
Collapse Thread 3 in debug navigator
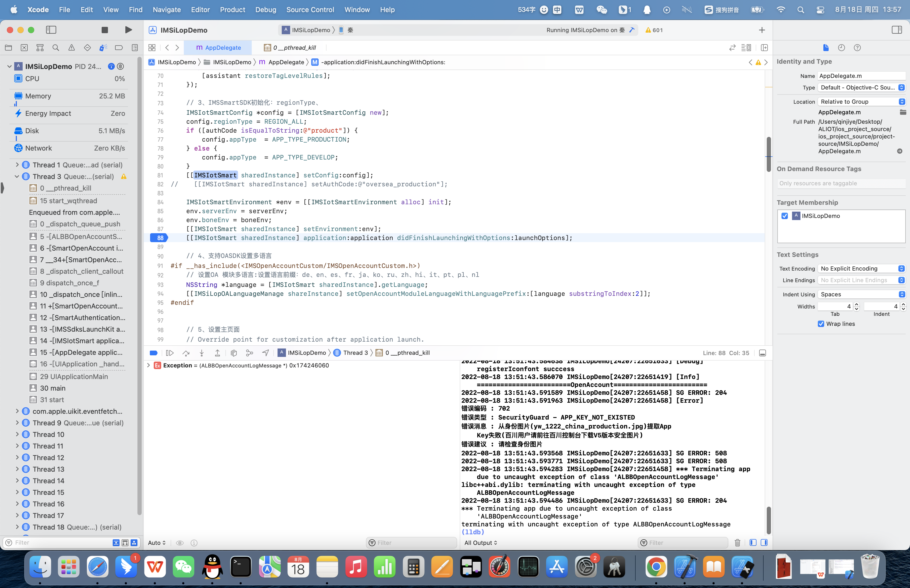click(17, 176)
